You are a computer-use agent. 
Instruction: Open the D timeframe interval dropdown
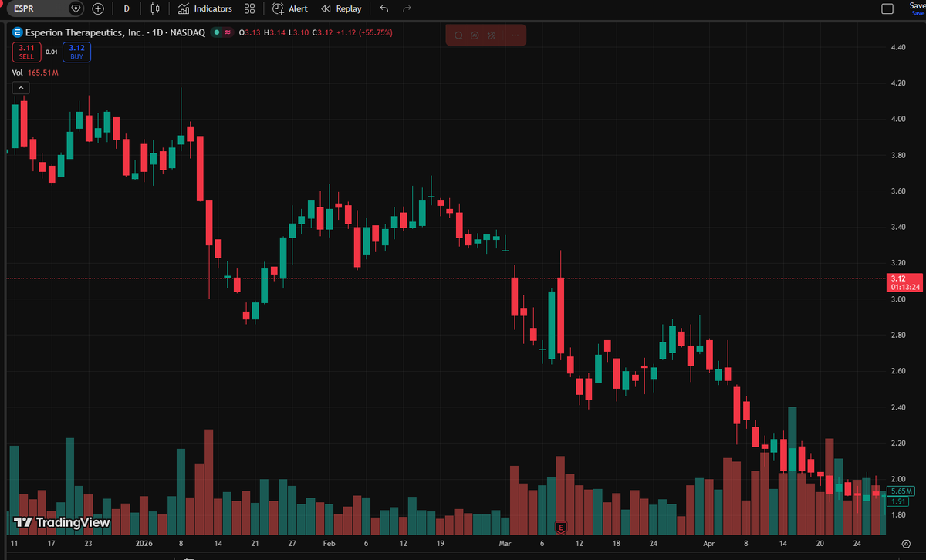[127, 8]
